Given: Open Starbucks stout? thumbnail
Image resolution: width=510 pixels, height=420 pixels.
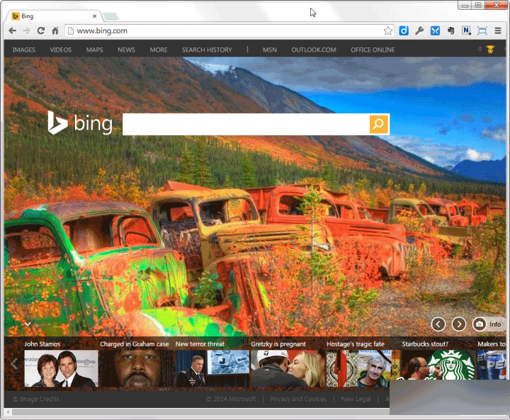Looking at the screenshot, I should click(x=438, y=365).
